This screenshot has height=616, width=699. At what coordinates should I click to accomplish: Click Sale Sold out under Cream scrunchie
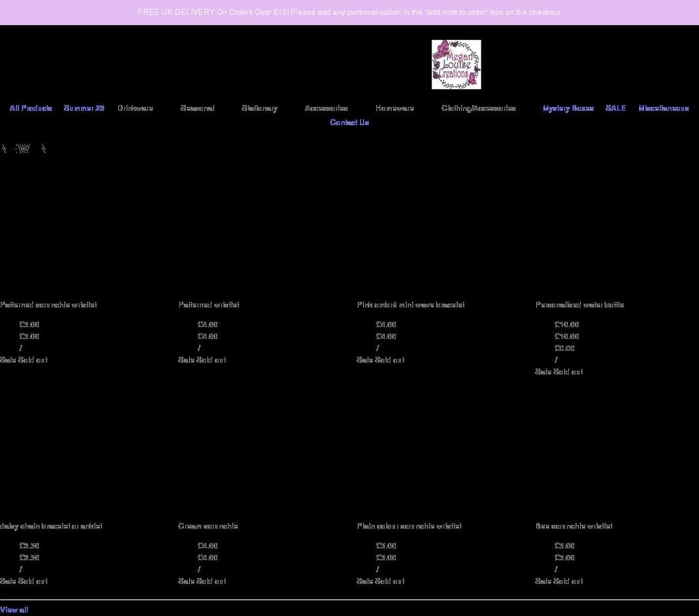(x=202, y=581)
